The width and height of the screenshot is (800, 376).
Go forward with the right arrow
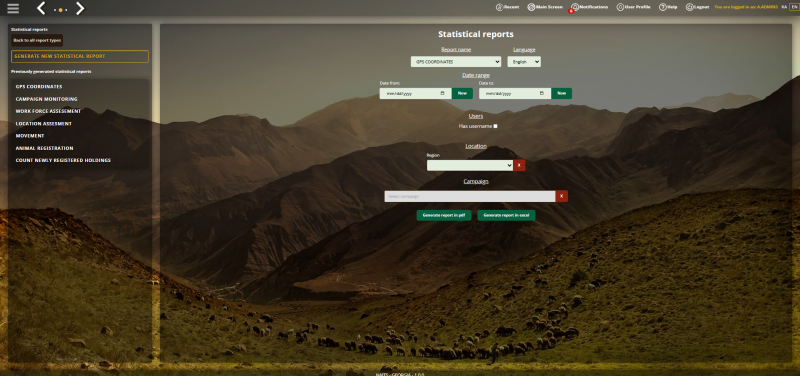pos(80,8)
